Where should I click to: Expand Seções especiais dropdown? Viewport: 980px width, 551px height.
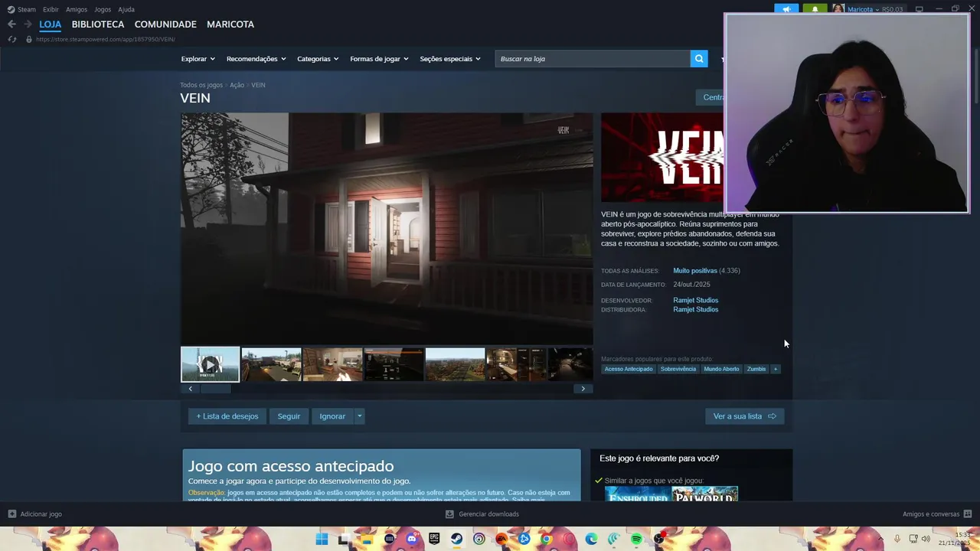click(x=450, y=59)
